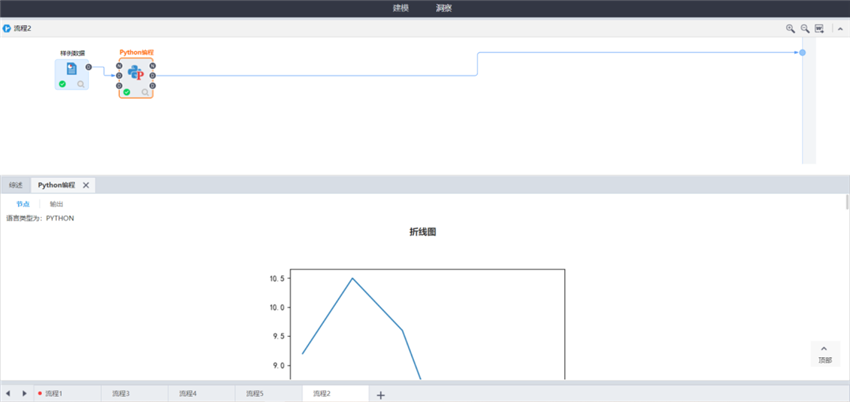This screenshot has width=850, height=402.
Task: Select the Python编程 node icon
Action: [136, 72]
